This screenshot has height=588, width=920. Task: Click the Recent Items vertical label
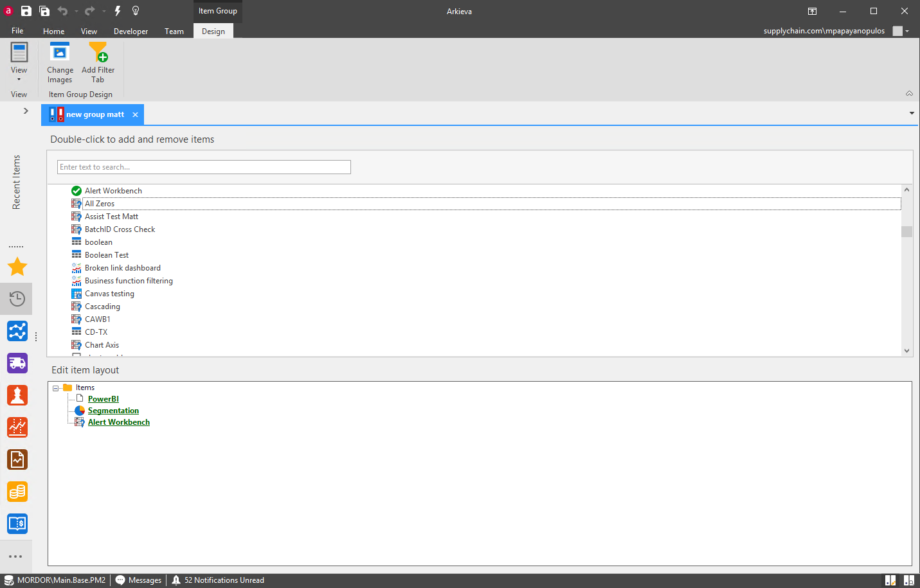pyautogui.click(x=16, y=182)
